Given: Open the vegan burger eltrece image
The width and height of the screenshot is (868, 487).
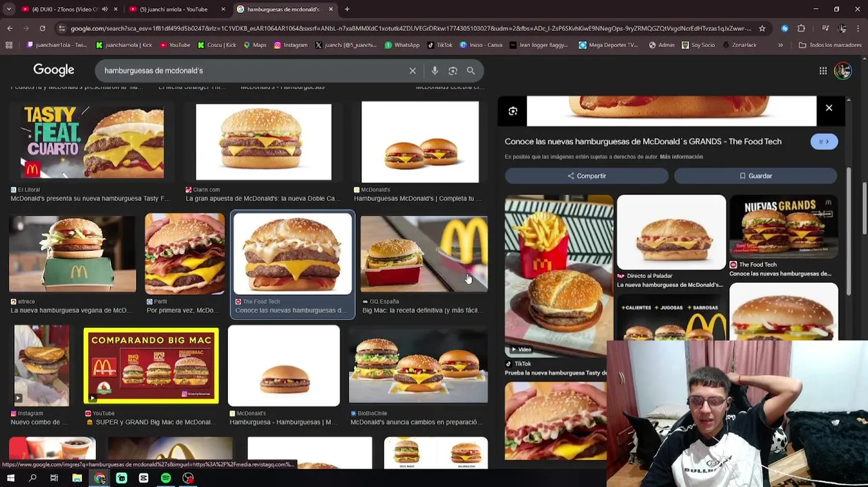Looking at the screenshot, I should [x=72, y=254].
